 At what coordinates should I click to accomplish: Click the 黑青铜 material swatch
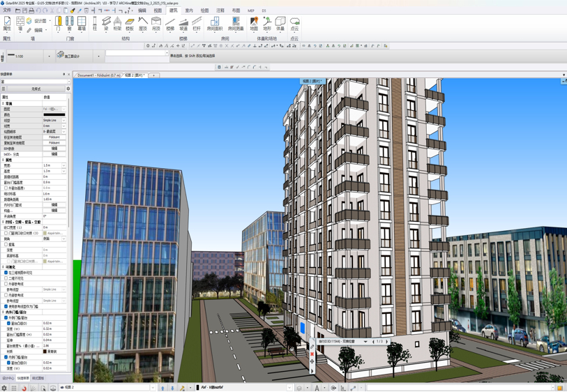pos(45,352)
